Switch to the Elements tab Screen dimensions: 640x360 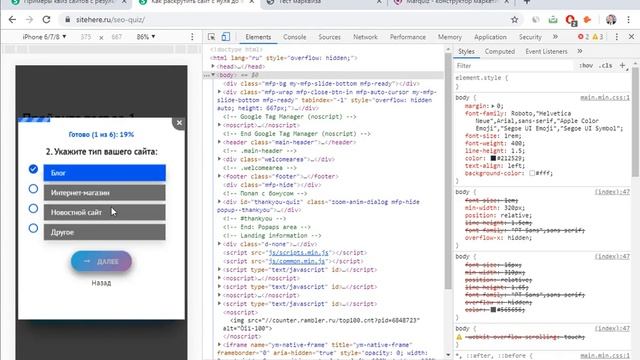click(258, 37)
